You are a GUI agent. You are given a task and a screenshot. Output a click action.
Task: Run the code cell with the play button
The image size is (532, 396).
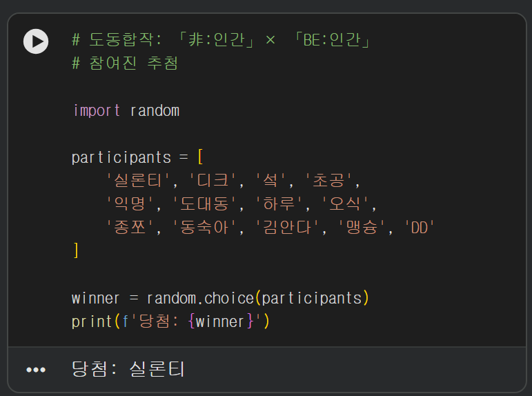pyautogui.click(x=36, y=41)
